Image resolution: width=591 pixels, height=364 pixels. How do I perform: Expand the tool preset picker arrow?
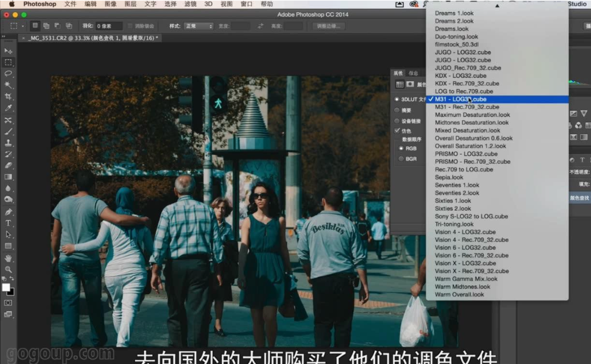(x=22, y=26)
